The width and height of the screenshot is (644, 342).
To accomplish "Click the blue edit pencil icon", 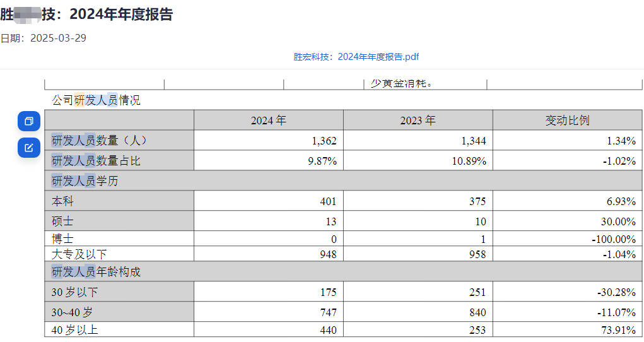I will 29,148.
